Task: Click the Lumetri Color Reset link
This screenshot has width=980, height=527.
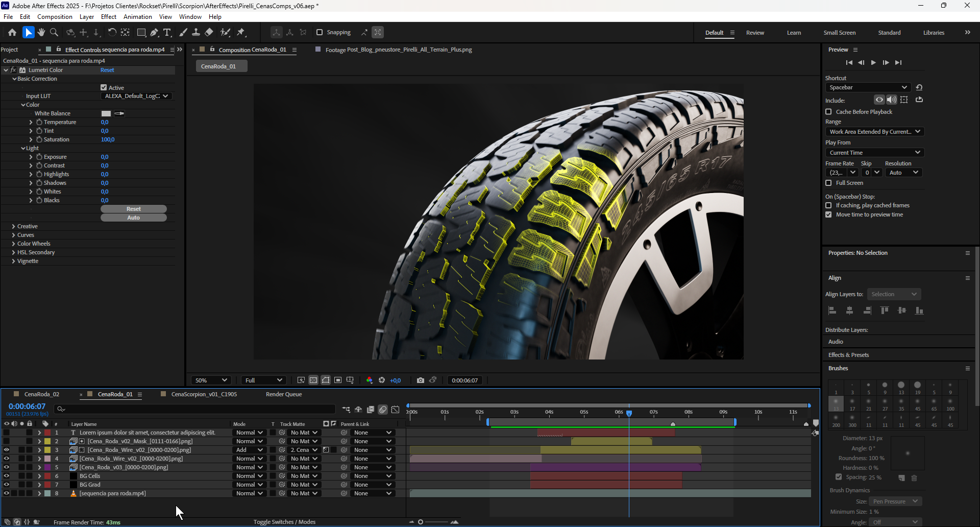Action: click(107, 70)
